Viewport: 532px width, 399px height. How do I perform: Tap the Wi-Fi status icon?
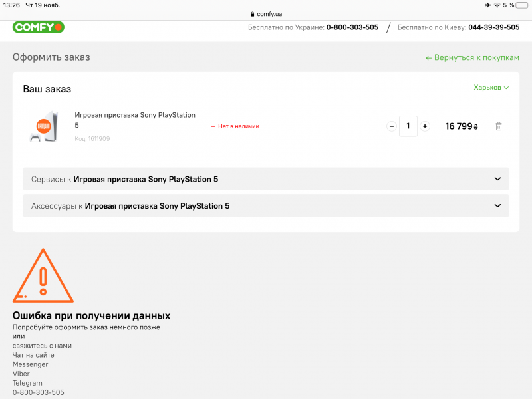[497, 5]
